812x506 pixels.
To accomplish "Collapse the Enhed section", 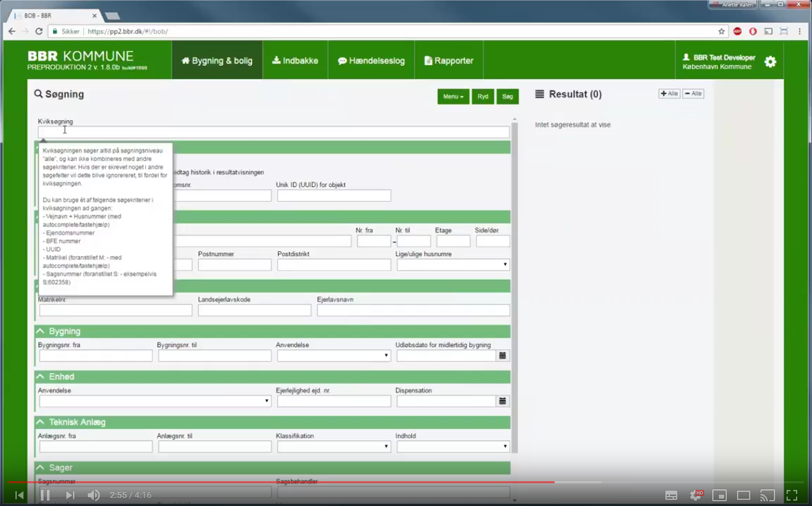I will [40, 377].
